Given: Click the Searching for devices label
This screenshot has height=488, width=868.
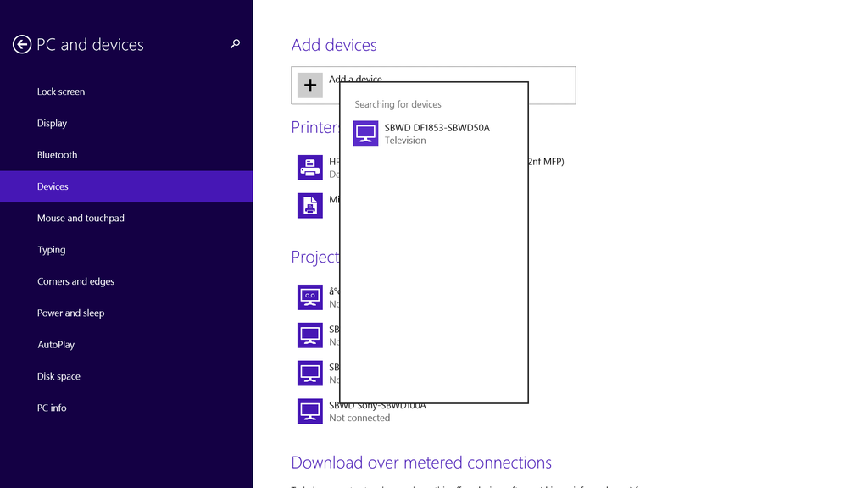Looking at the screenshot, I should (x=398, y=104).
